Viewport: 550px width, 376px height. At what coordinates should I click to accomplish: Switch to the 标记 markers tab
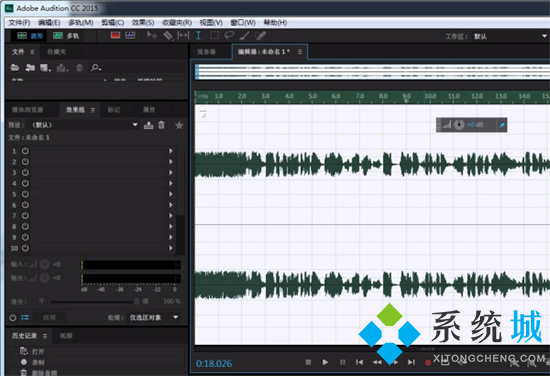pos(114,110)
